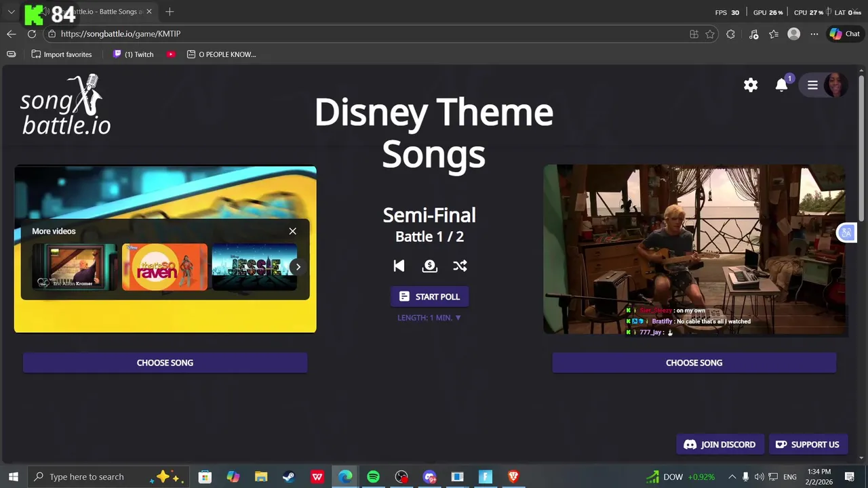Close the More videos overlay
868x488 pixels.
(x=293, y=231)
